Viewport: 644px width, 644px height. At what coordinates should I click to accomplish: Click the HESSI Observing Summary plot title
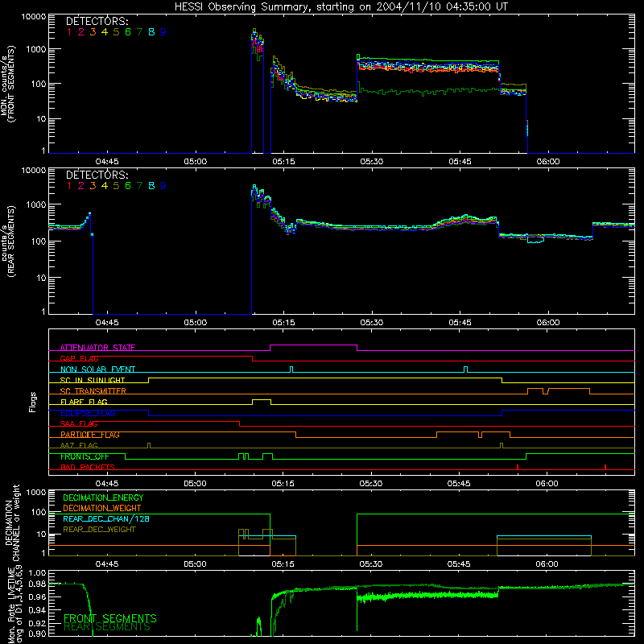coord(341,6)
